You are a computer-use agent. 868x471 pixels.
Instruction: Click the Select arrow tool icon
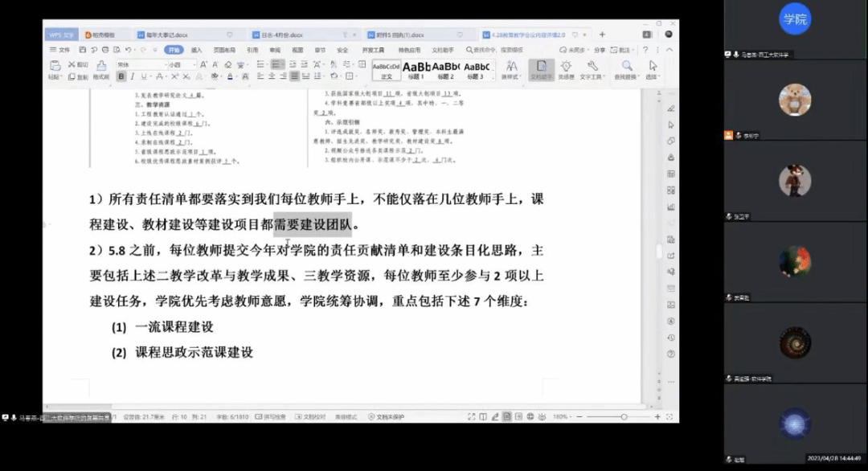click(x=653, y=69)
